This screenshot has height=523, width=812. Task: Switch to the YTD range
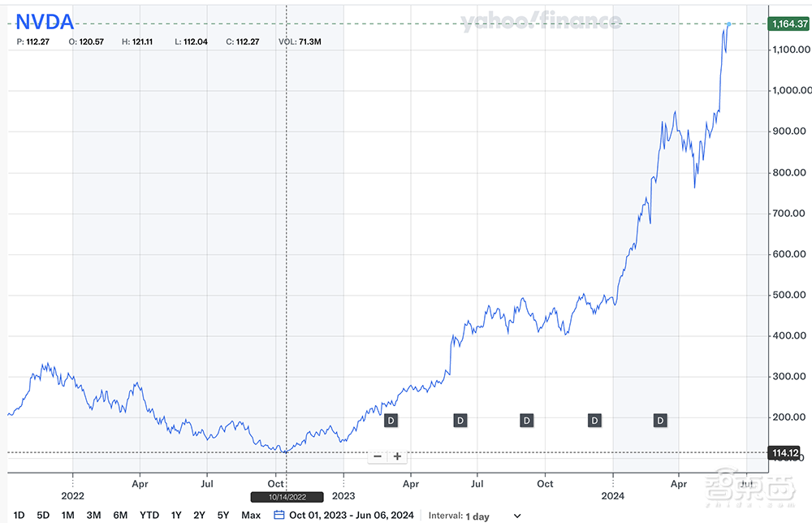pos(149,515)
